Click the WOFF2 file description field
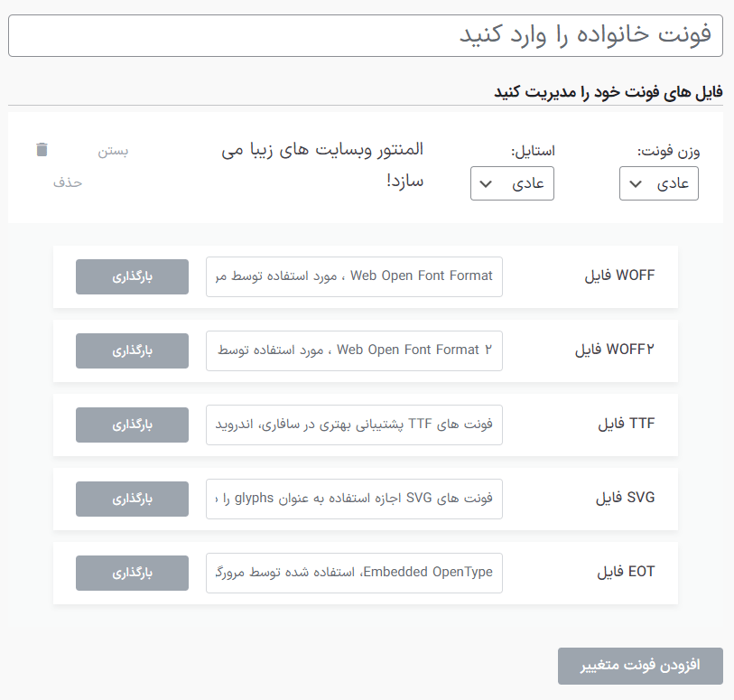 click(354, 350)
